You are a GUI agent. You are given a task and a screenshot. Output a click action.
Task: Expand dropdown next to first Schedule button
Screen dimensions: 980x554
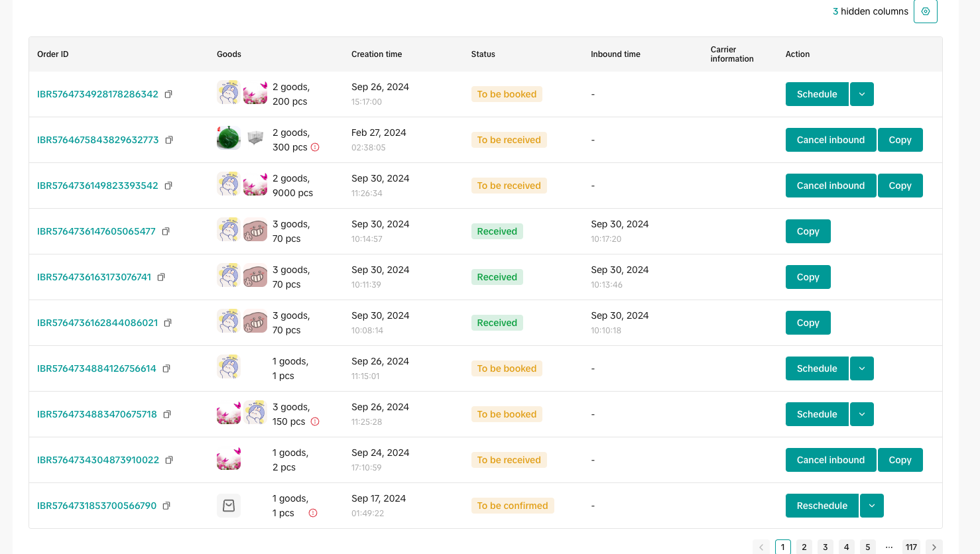(x=861, y=94)
